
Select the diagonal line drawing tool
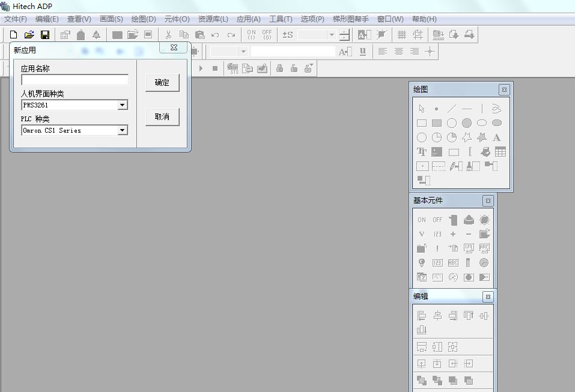(452, 109)
